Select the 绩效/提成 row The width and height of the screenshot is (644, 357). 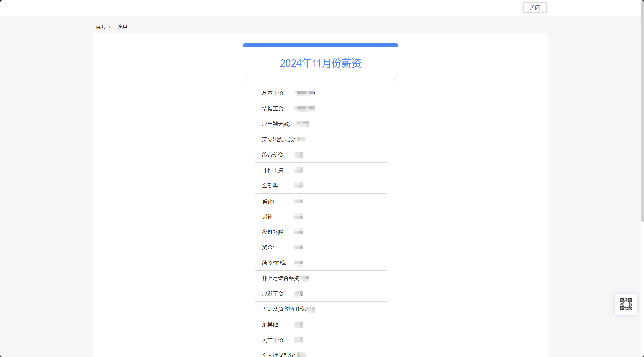coord(320,263)
